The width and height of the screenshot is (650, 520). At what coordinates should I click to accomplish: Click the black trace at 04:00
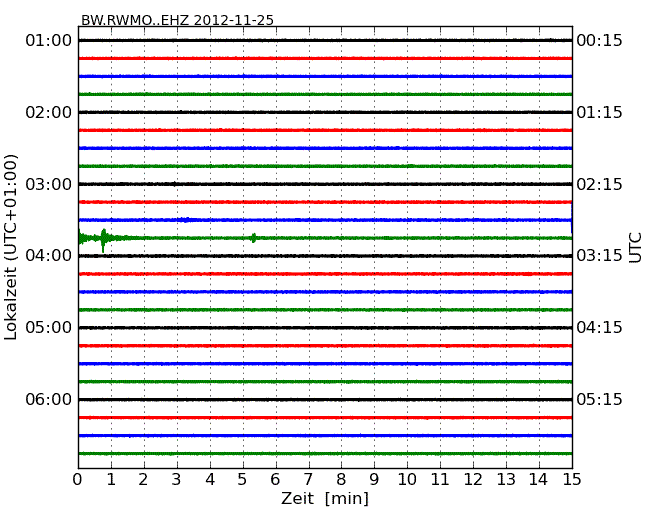coord(325,256)
